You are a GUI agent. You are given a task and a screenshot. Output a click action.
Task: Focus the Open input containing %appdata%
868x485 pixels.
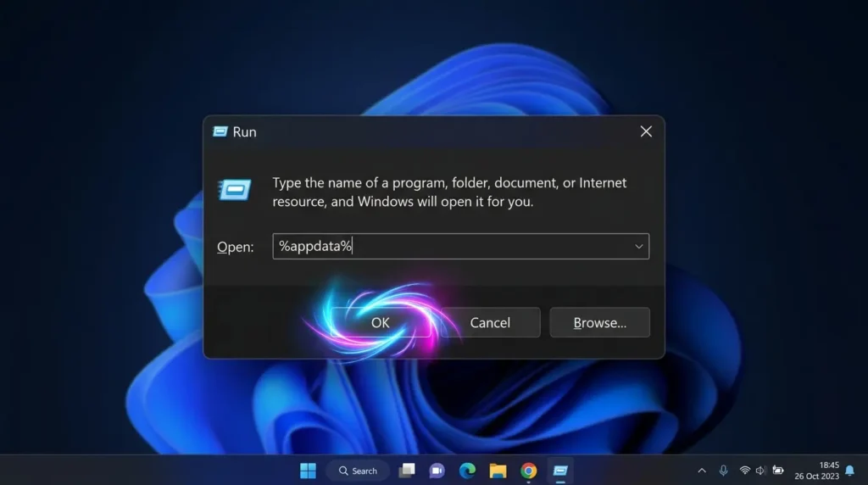point(460,247)
